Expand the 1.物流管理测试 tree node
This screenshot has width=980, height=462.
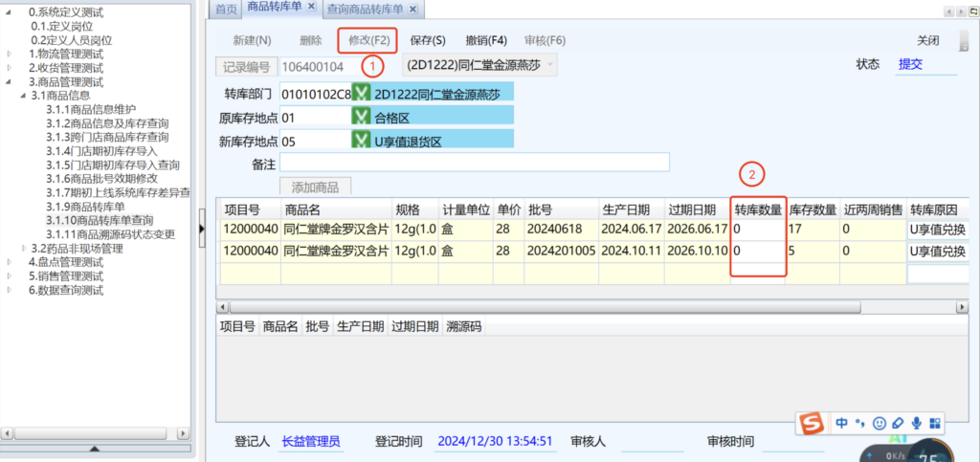point(10,54)
